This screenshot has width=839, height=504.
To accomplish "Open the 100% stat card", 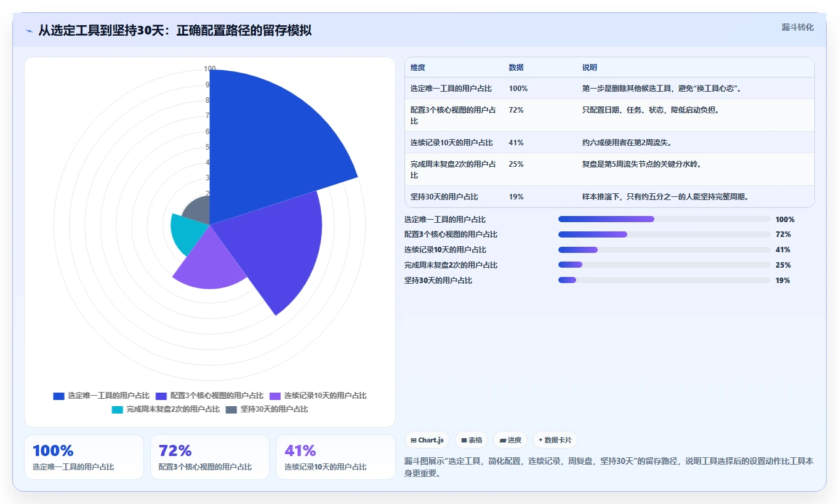I will click(84, 457).
